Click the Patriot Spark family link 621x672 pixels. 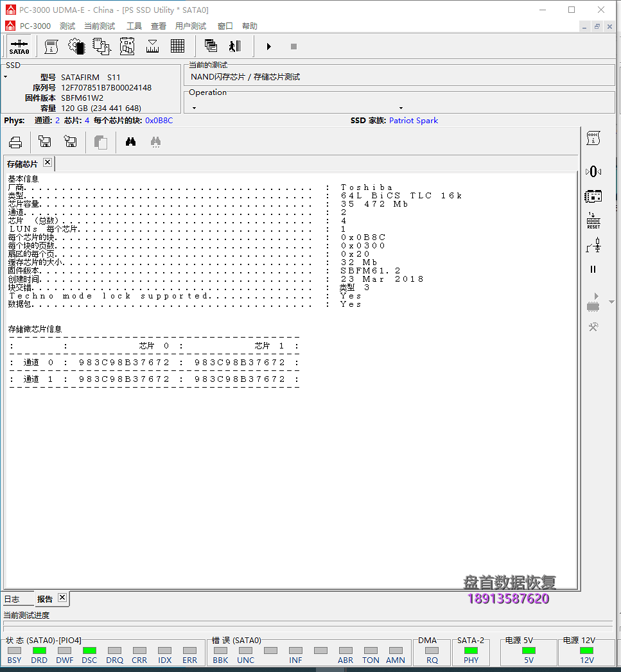[x=414, y=121]
